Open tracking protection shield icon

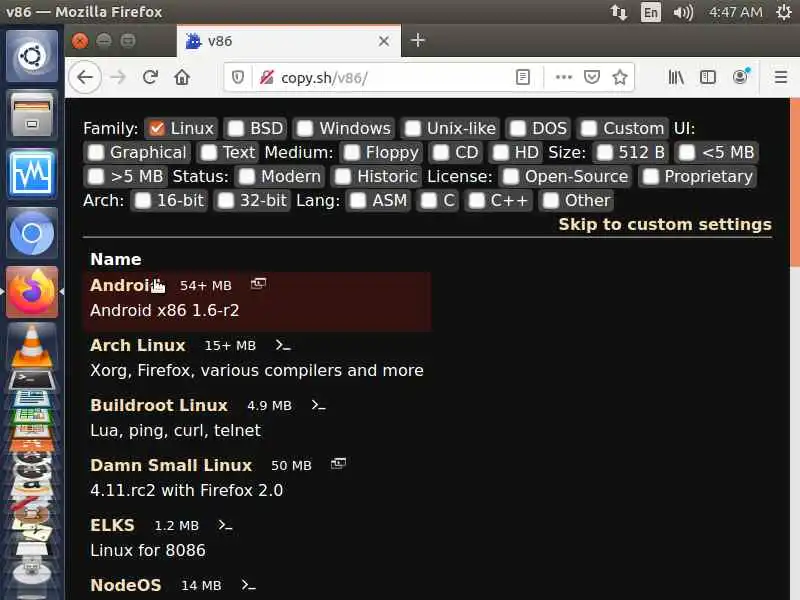coord(238,78)
